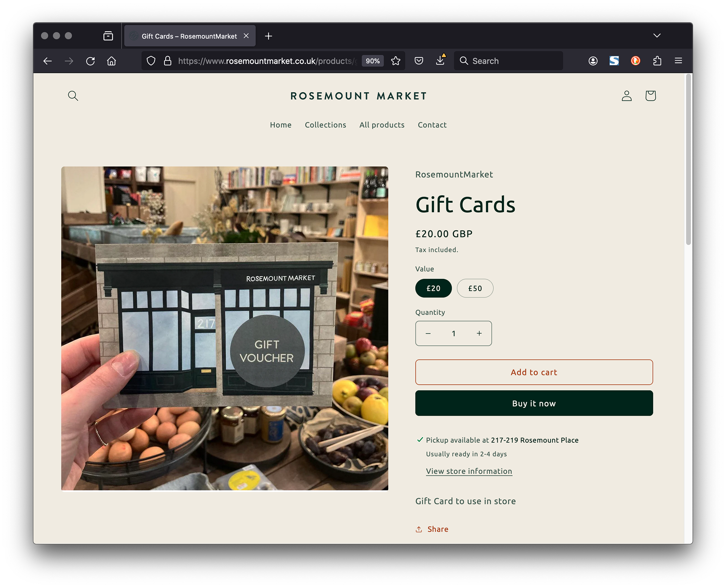Expand the list all tabs chevron
Screen dimensions: 726x588
(657, 36)
